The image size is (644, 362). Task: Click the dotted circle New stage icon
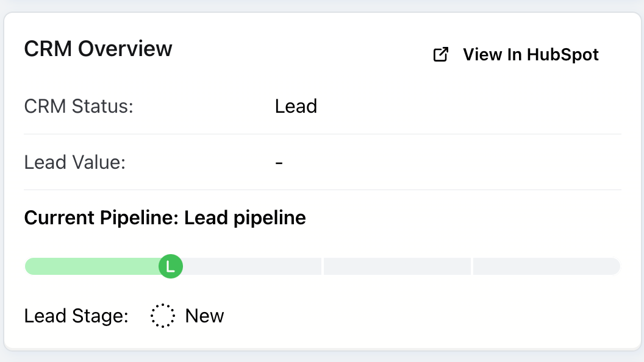(x=163, y=316)
